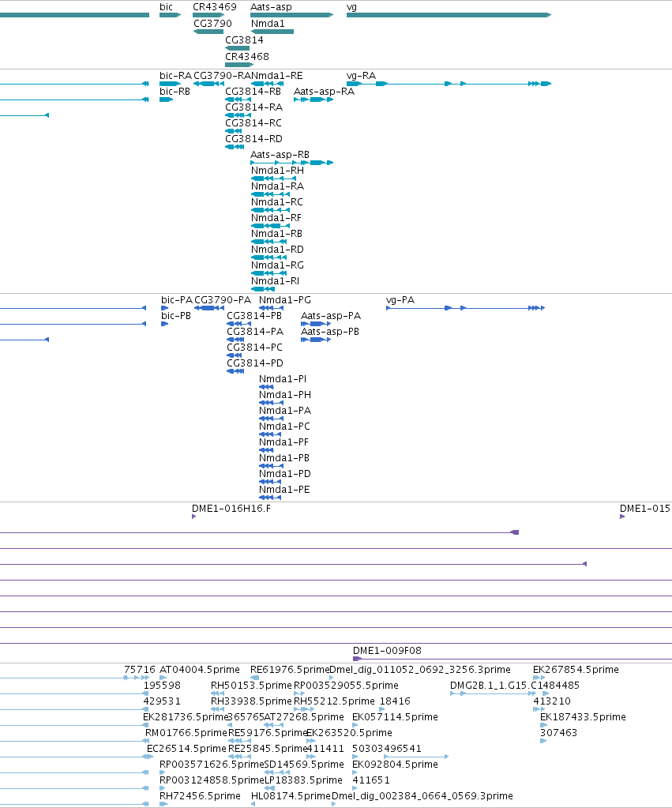Select the Nmda1 gene label
Viewport: 672px width, 808px height.
(268, 23)
